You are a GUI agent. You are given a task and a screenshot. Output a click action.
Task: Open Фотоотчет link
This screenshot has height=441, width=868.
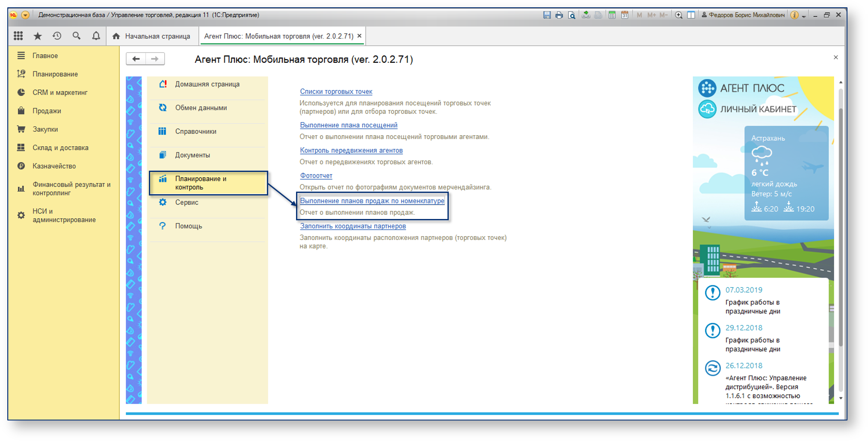(316, 176)
